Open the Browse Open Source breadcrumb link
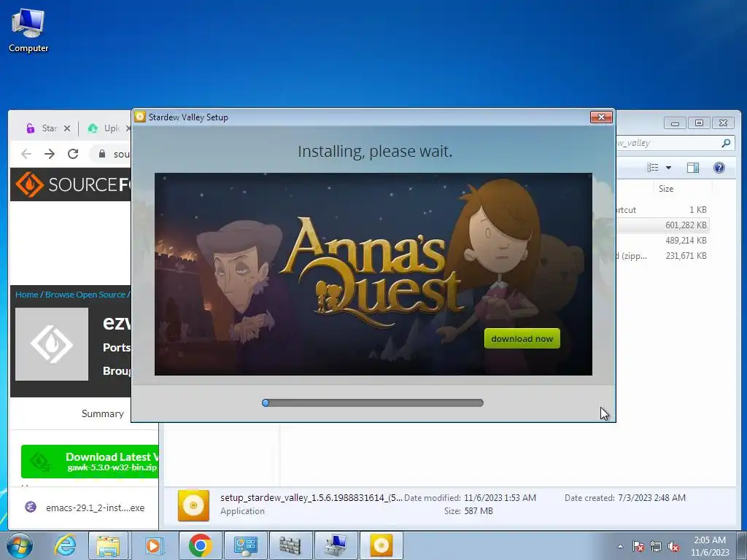 pyautogui.click(x=85, y=295)
